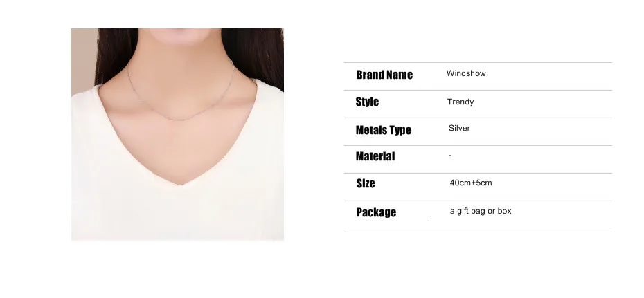This screenshot has height=298, width=644.
Task: Click the Style label
Action: 367,102
